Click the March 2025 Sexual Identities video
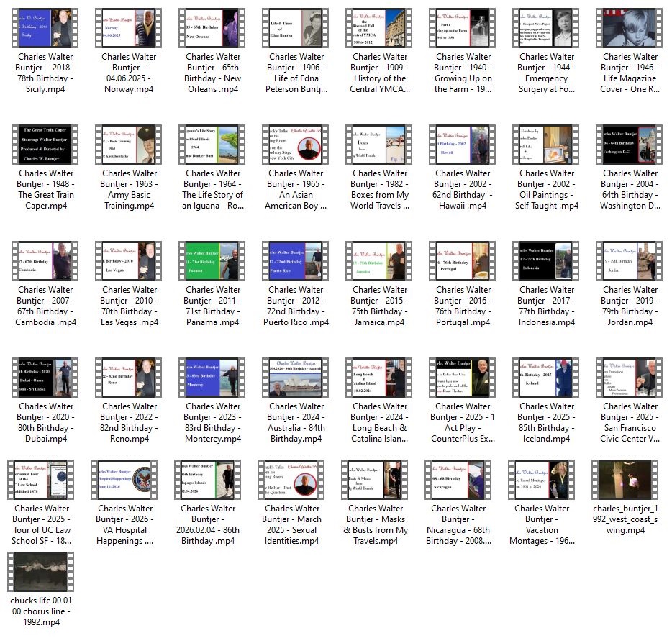Viewport: 672px width, 638px height. (291, 480)
